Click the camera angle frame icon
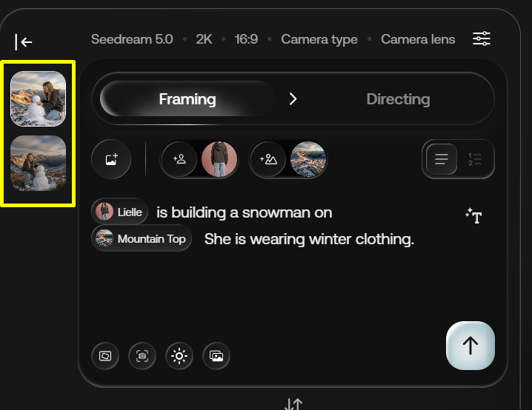The image size is (532, 410). [105, 356]
